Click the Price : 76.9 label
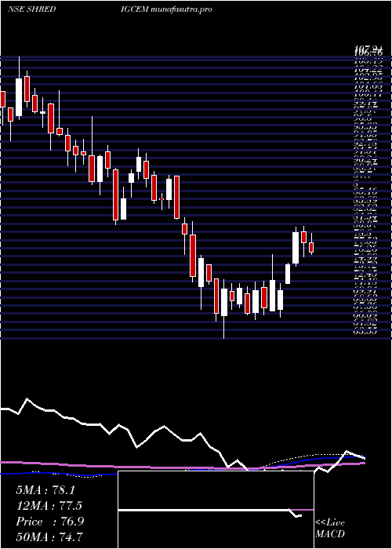 pos(49,522)
